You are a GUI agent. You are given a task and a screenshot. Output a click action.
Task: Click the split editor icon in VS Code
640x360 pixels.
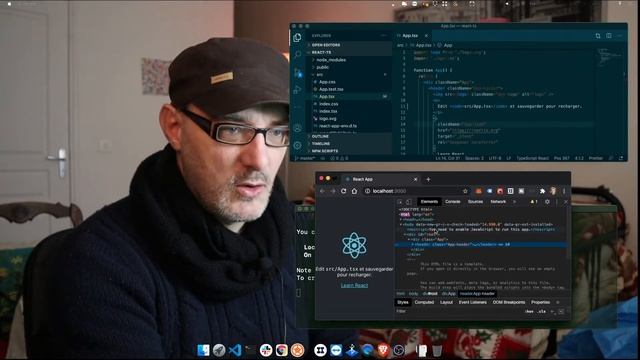click(609, 36)
